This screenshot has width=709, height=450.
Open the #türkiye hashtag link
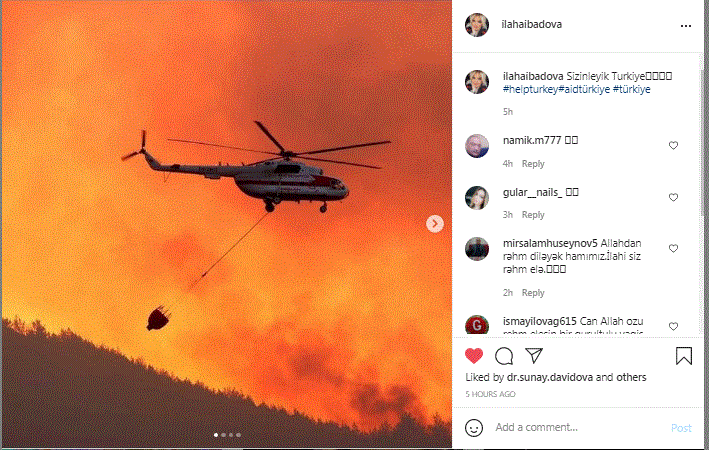coord(631,90)
